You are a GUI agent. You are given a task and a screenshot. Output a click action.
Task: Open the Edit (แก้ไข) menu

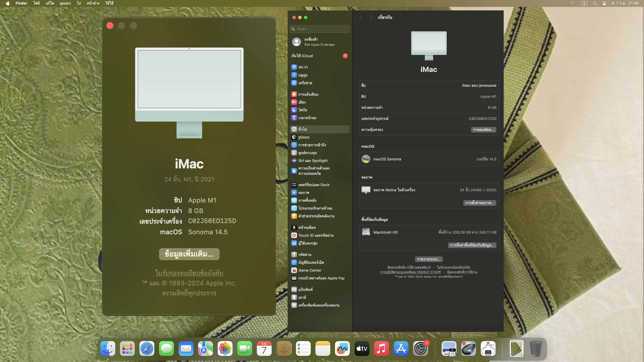(x=50, y=3)
